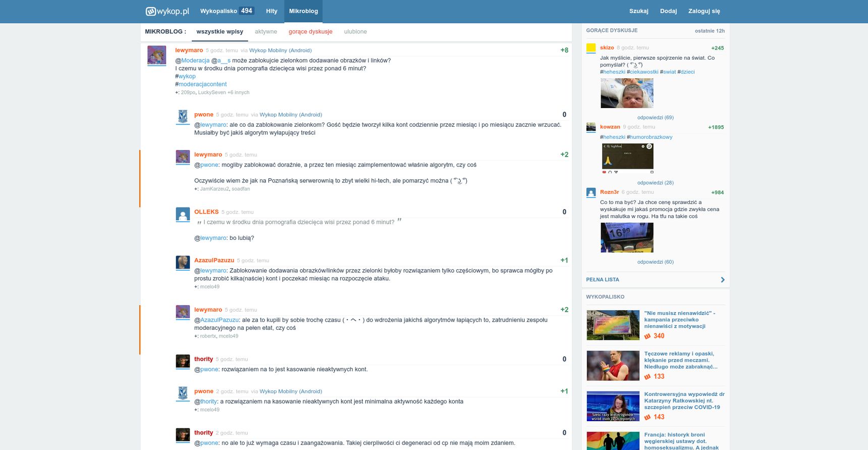Switch to the ulubione tab
The height and width of the screenshot is (450, 868).
click(355, 31)
